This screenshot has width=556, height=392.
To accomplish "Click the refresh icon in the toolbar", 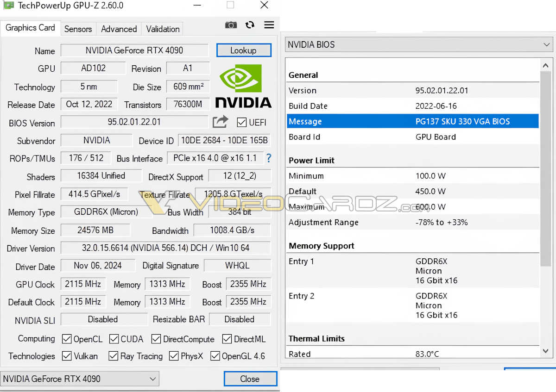I will click(250, 25).
